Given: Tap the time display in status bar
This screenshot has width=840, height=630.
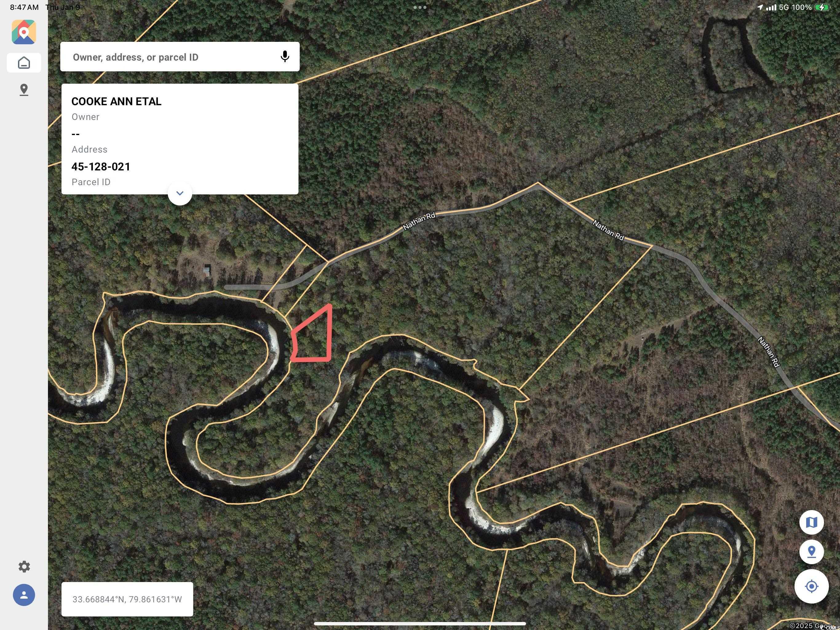Looking at the screenshot, I should 24,7.
